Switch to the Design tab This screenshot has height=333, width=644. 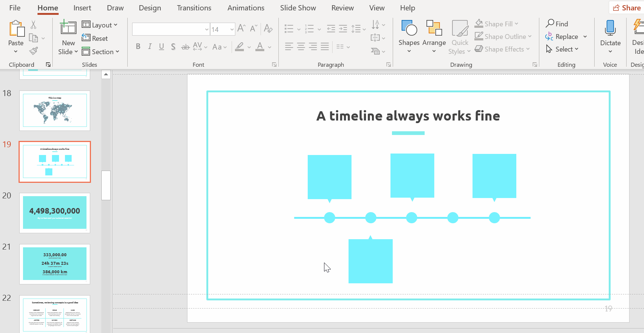coord(150,8)
